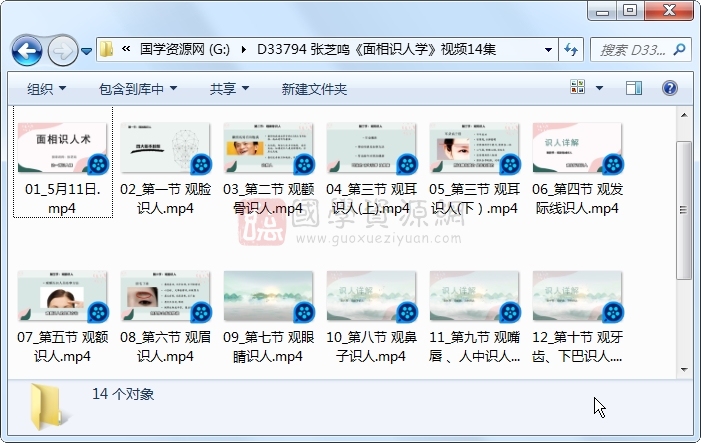Image resolution: width=701 pixels, height=443 pixels.
Task: Close the explorer window
Action: (x=669, y=11)
